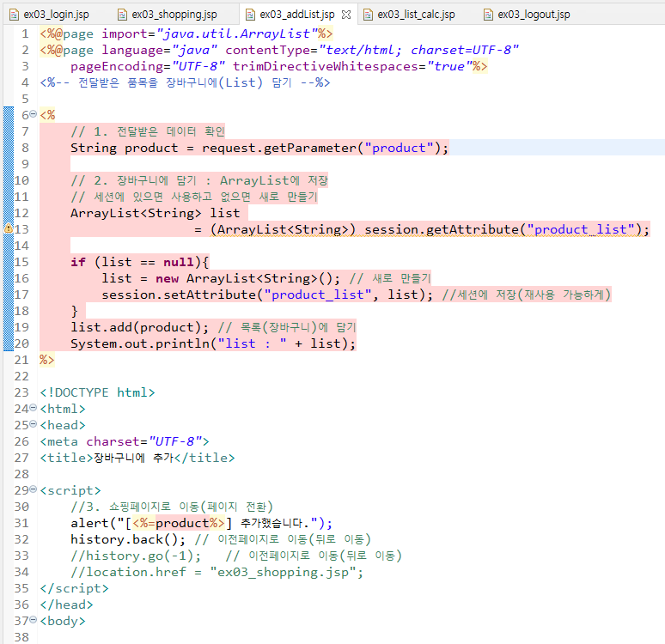Click on 'java.util.ArrayList' import string
This screenshot has width=665, height=644.
click(x=236, y=33)
